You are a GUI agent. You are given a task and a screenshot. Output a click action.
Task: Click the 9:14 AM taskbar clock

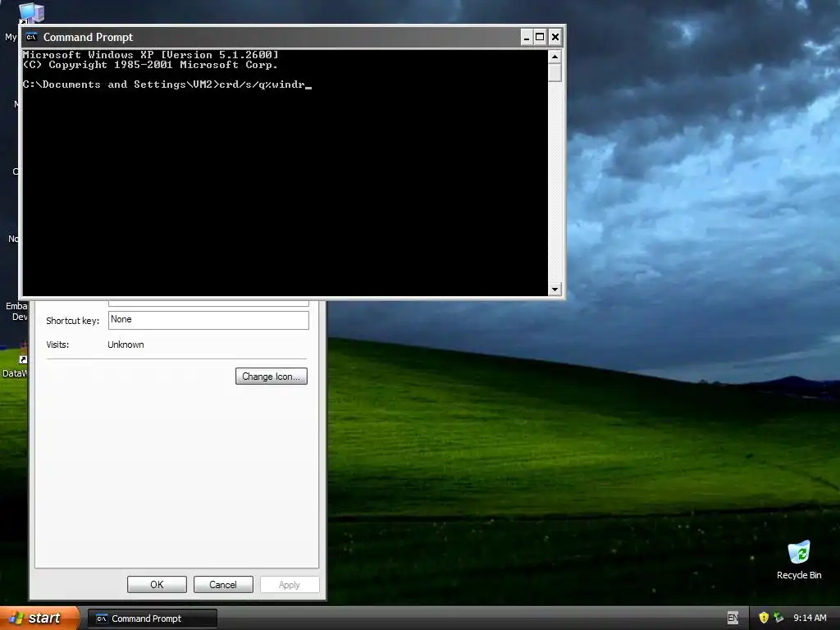click(x=810, y=619)
